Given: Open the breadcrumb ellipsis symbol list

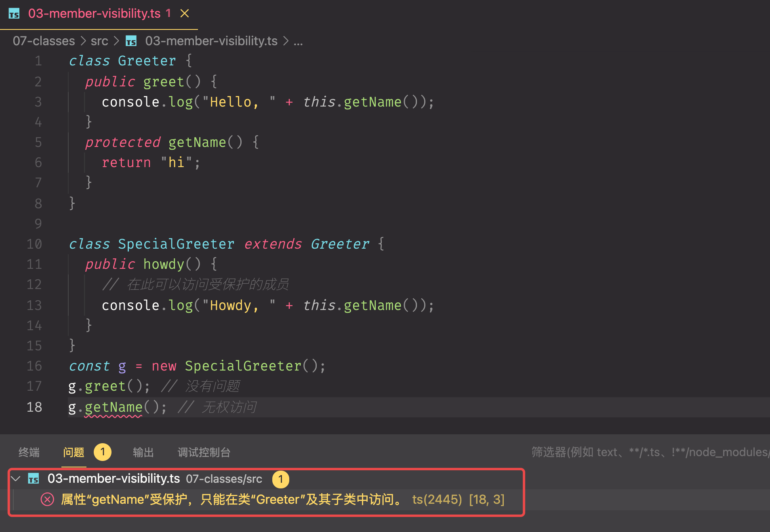Looking at the screenshot, I should [x=298, y=41].
